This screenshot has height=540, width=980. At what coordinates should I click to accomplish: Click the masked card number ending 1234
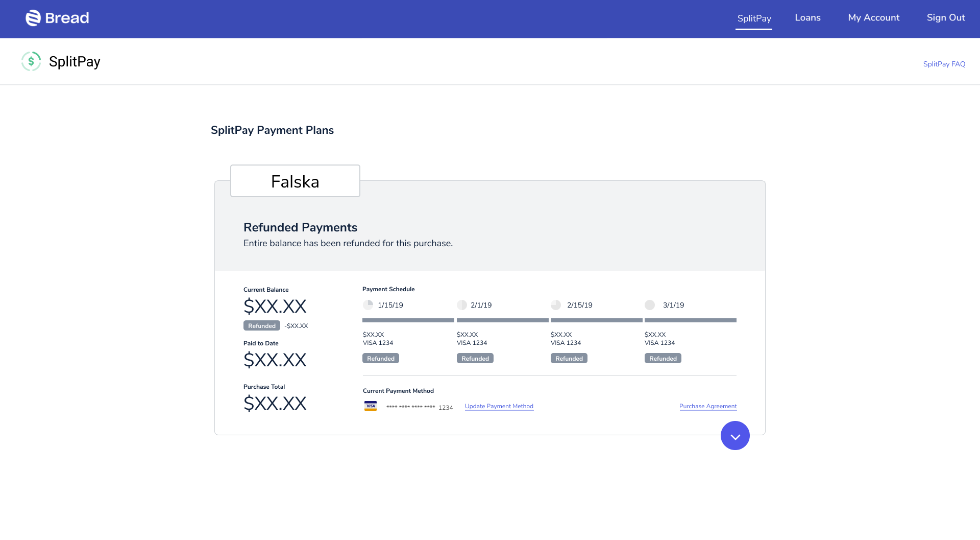tap(420, 407)
